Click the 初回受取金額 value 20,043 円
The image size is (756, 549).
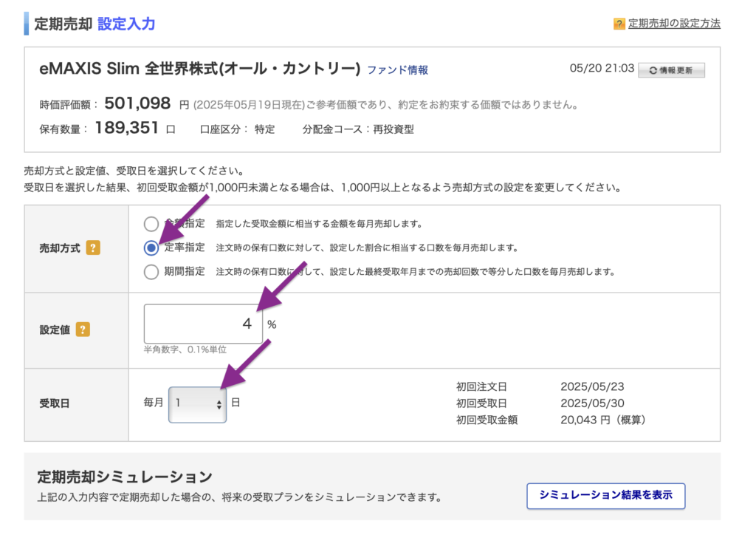point(602,420)
